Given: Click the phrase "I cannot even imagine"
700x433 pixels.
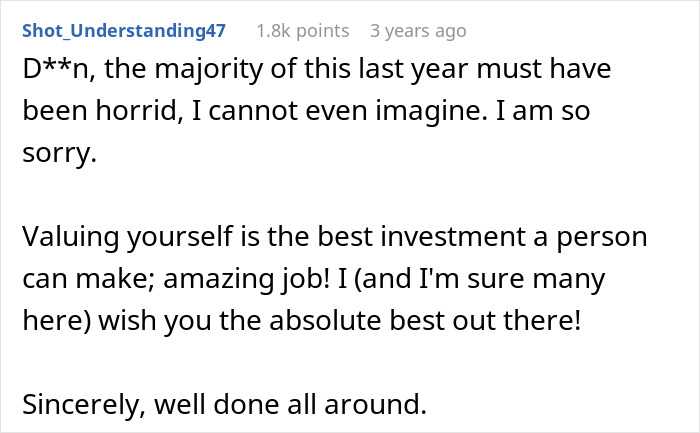Looking at the screenshot, I should (324, 115).
